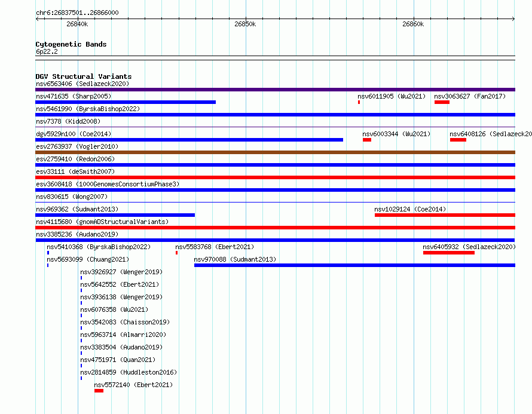
Task: Select esv2763937 (Vogler2010) label
Action: [77, 146]
